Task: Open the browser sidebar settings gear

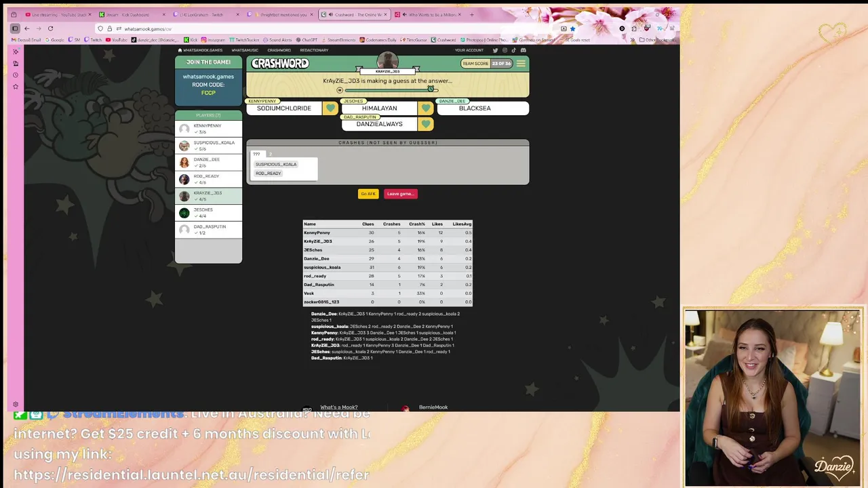Action: click(16, 405)
